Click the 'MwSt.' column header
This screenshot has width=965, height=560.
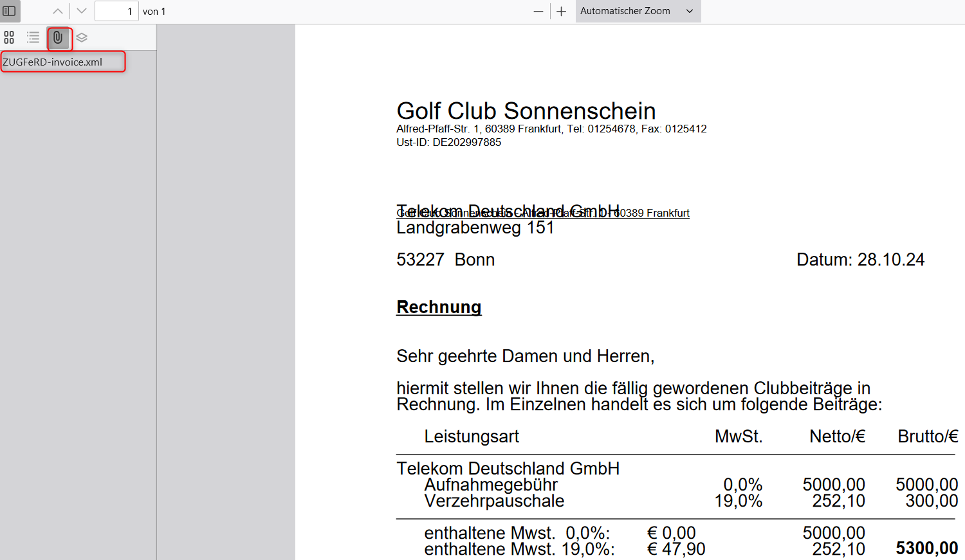pos(739,437)
